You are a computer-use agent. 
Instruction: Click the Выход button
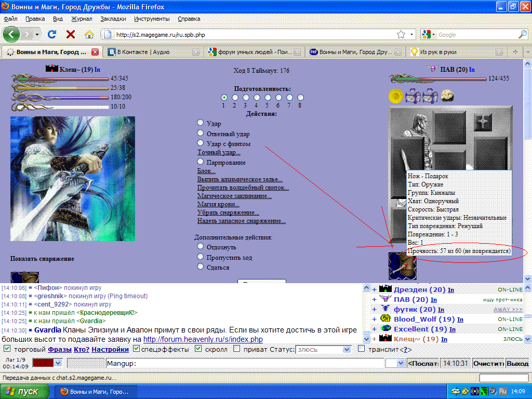(517, 363)
